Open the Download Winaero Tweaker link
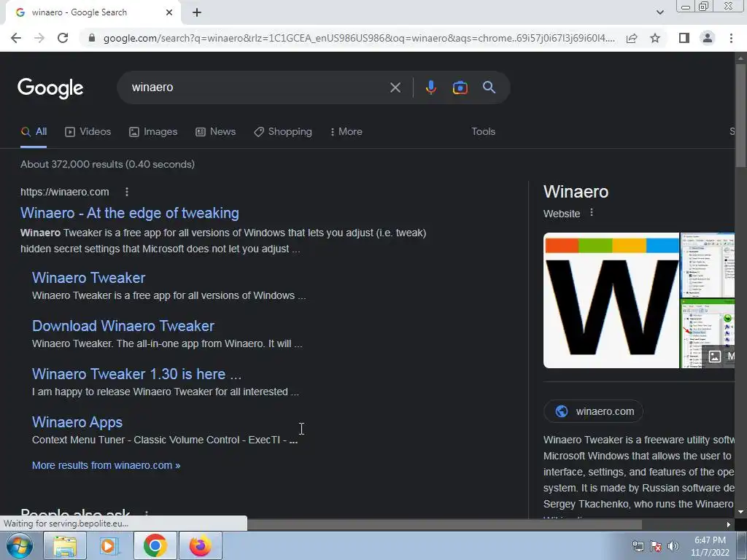The width and height of the screenshot is (747, 560). pyautogui.click(x=123, y=326)
